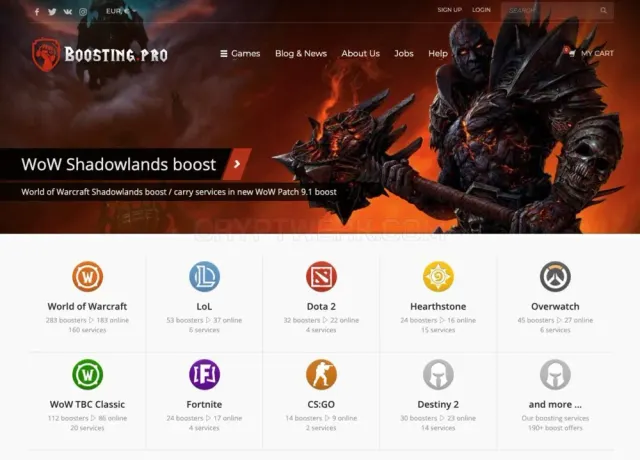Click '32 boosters' text under Dota 2
The width and height of the screenshot is (640, 460).
tap(302, 320)
